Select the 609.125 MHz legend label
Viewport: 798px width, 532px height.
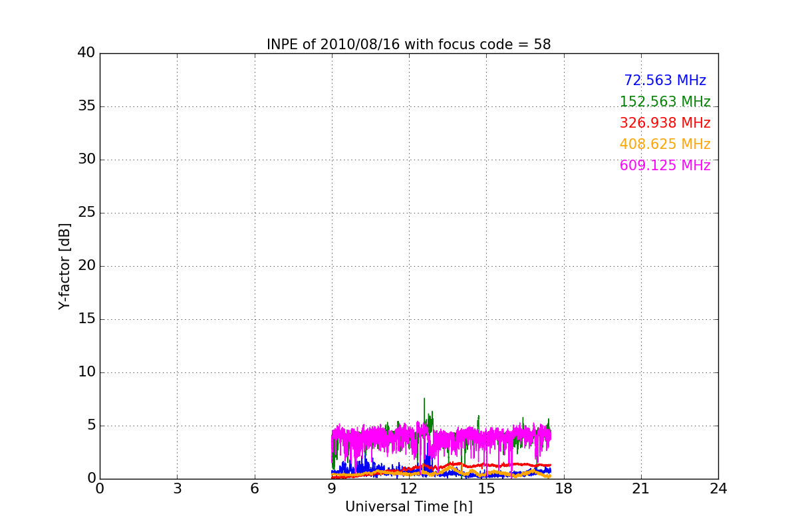pos(665,166)
